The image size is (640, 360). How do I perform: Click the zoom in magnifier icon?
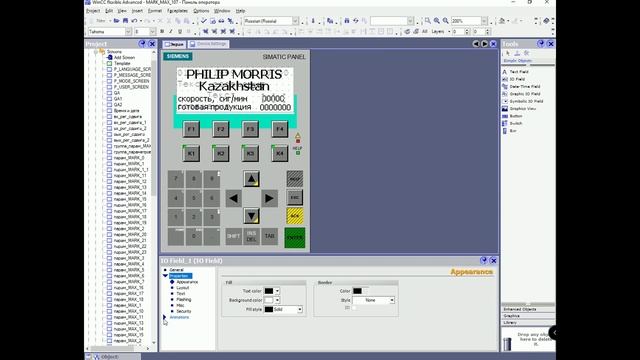[437, 21]
